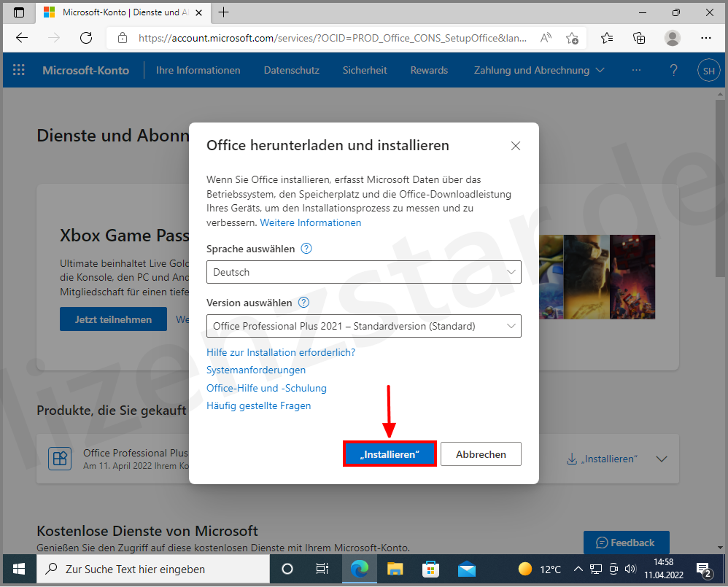The image size is (728, 587).
Task: Close the Microsoft-Konto tab
Action: [x=198, y=12]
